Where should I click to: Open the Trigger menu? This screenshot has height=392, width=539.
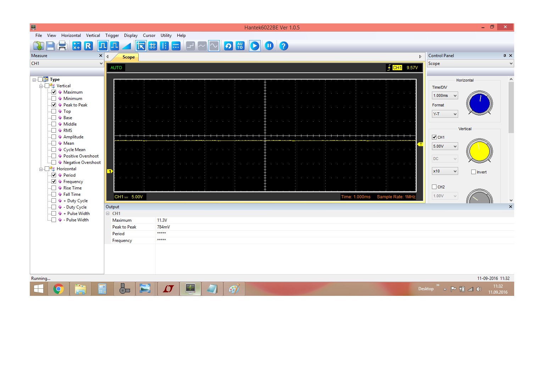pyautogui.click(x=112, y=35)
